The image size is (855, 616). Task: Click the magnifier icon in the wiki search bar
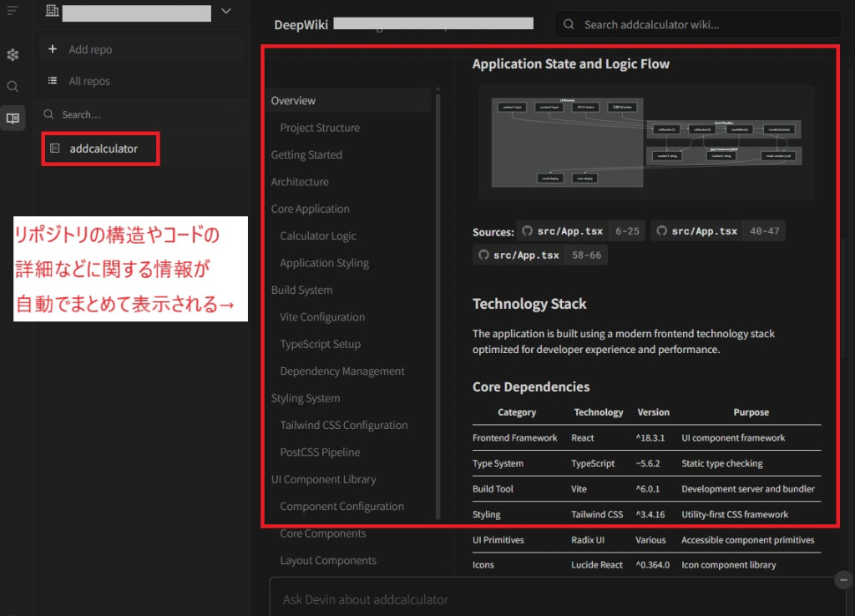tap(569, 24)
